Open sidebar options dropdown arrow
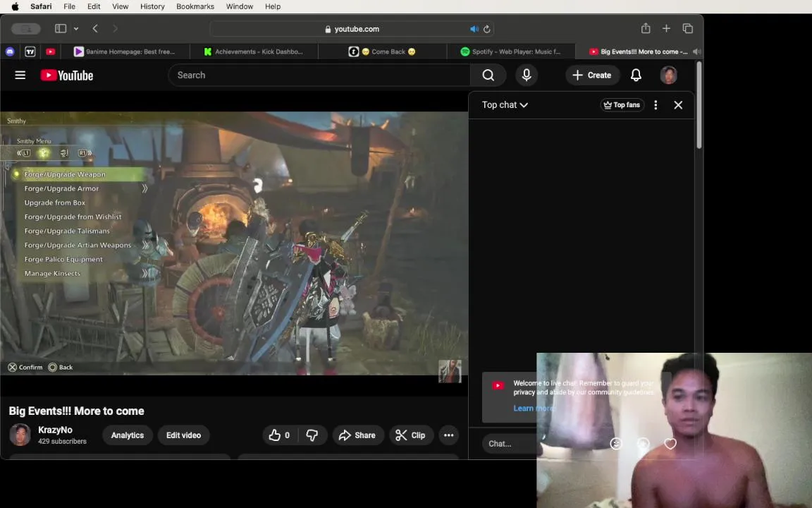This screenshot has width=812, height=508. [x=76, y=28]
